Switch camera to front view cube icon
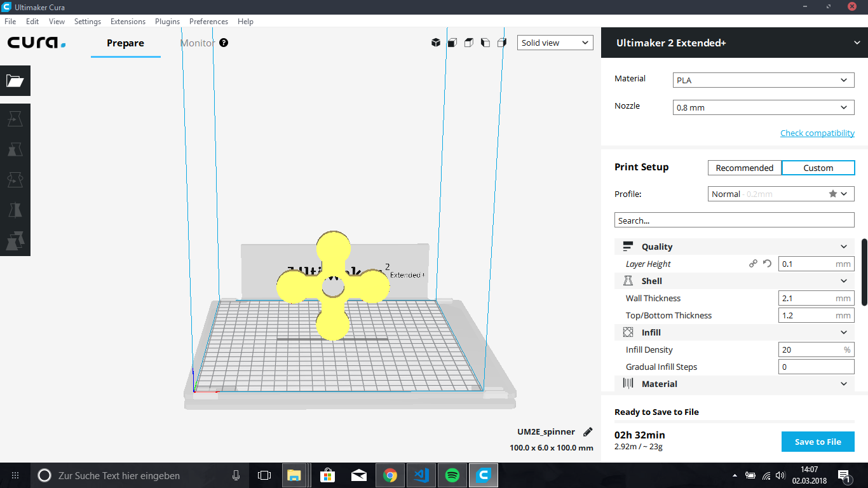Image resolution: width=868 pixels, height=488 pixels. click(x=452, y=43)
